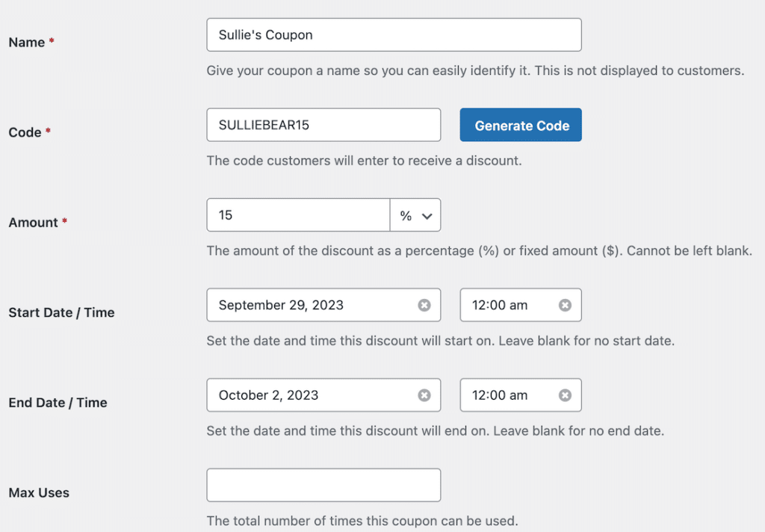Click the Generate Code button

(520, 125)
